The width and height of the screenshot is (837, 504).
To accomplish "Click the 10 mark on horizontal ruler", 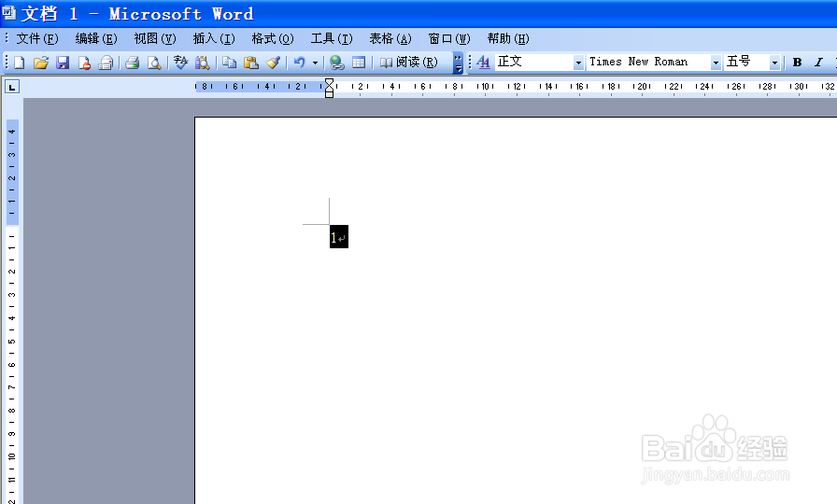I will point(485,87).
